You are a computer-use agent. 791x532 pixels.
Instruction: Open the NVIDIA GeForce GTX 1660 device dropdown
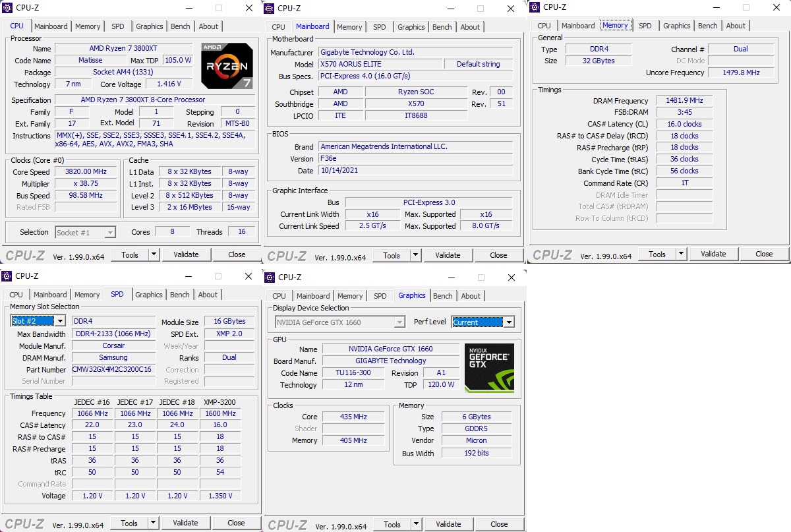[399, 322]
